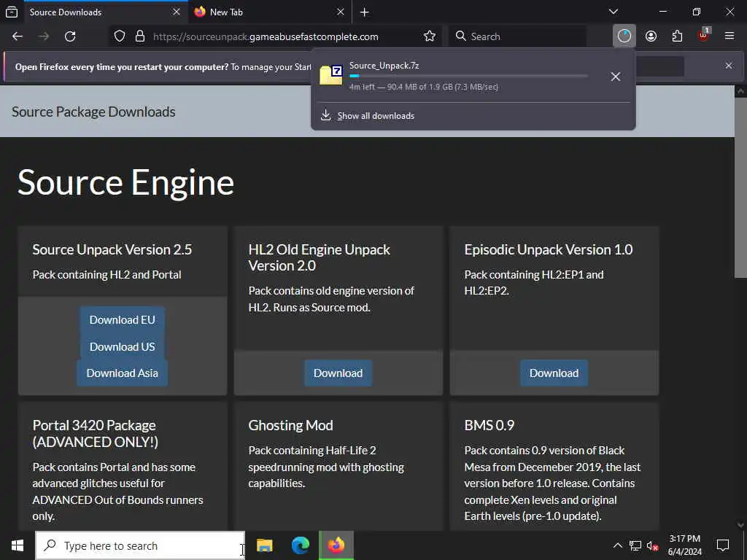Viewport: 747px width, 560px height.
Task: Open the Windows Start menu
Action: pyautogui.click(x=18, y=545)
